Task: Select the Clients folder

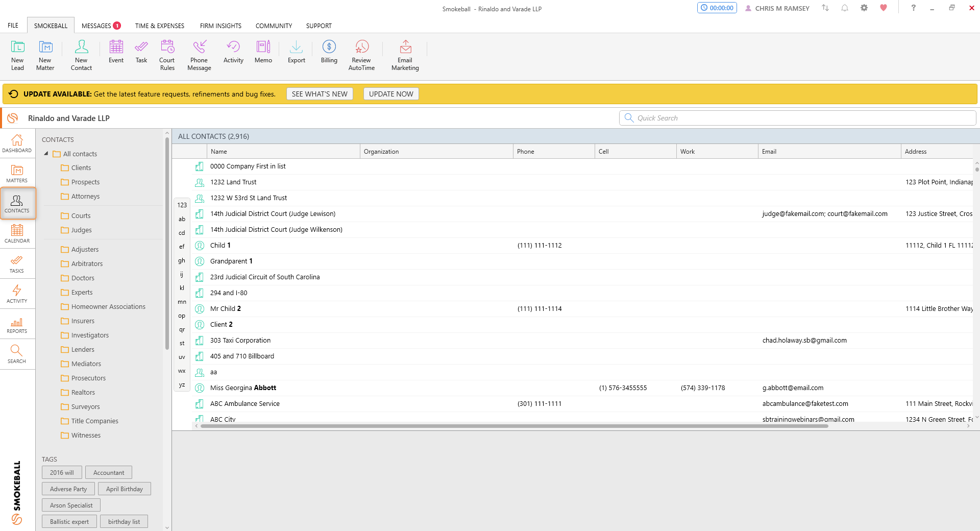Action: (x=76, y=167)
